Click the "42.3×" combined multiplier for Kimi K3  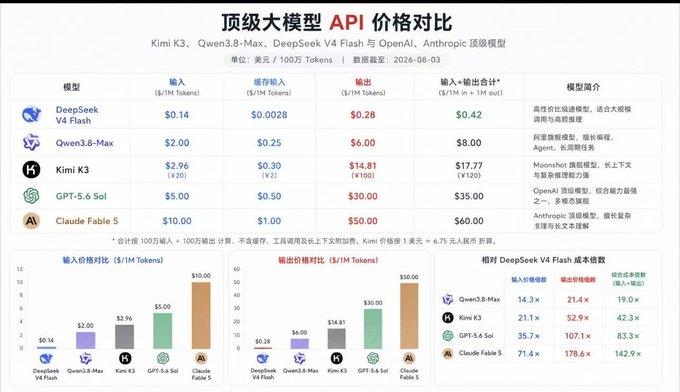(x=628, y=318)
